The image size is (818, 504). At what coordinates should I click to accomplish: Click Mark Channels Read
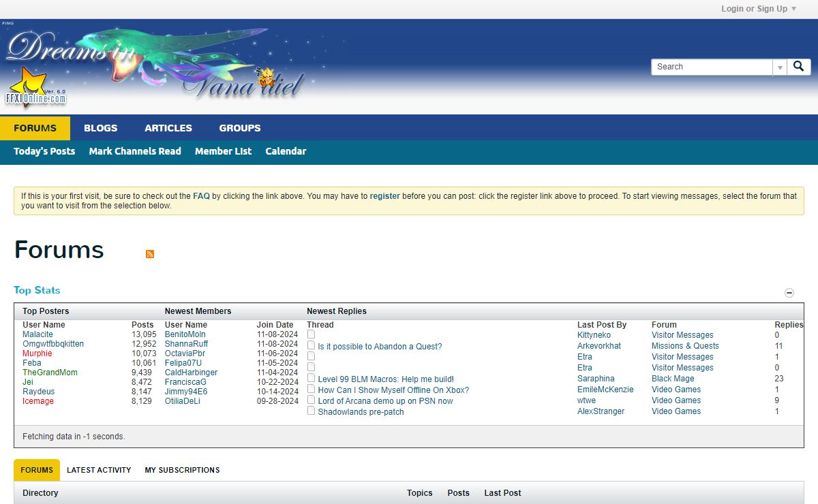(135, 151)
